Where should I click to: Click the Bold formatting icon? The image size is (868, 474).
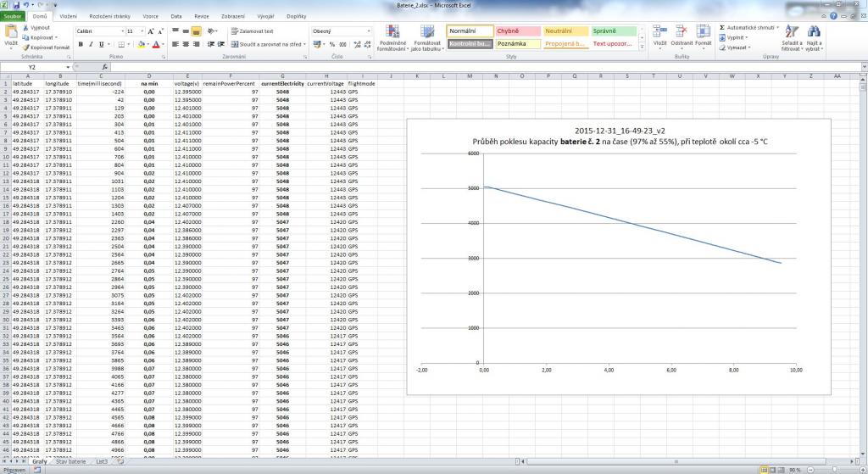click(x=80, y=44)
